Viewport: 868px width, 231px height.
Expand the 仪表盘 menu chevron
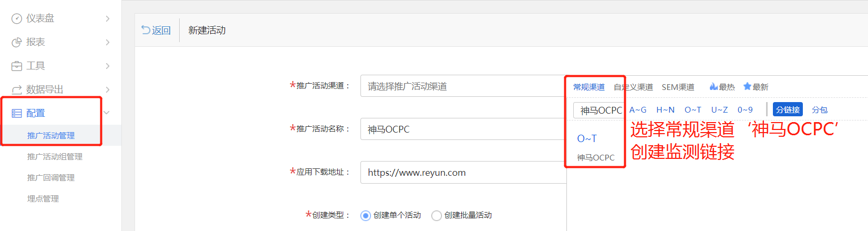coord(107,18)
